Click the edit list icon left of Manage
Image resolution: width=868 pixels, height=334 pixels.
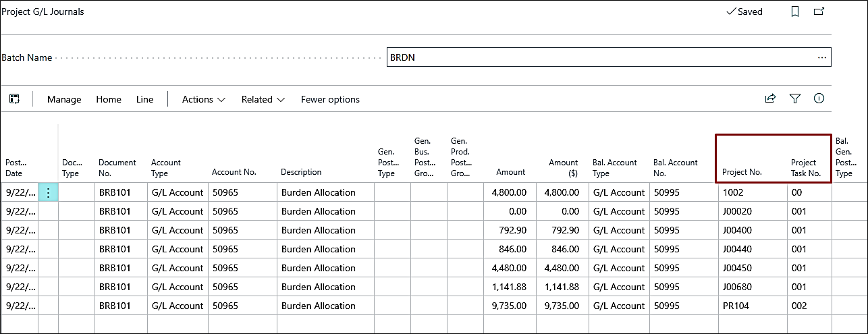[14, 99]
